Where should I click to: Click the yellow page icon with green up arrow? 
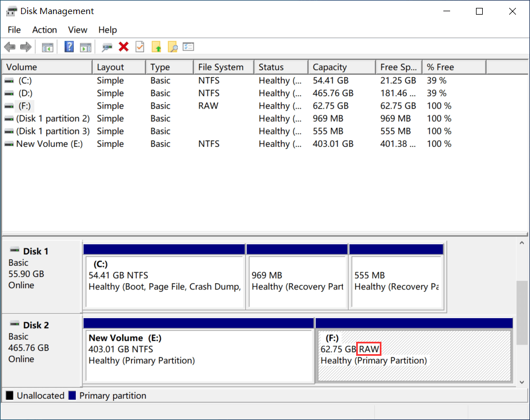click(156, 47)
